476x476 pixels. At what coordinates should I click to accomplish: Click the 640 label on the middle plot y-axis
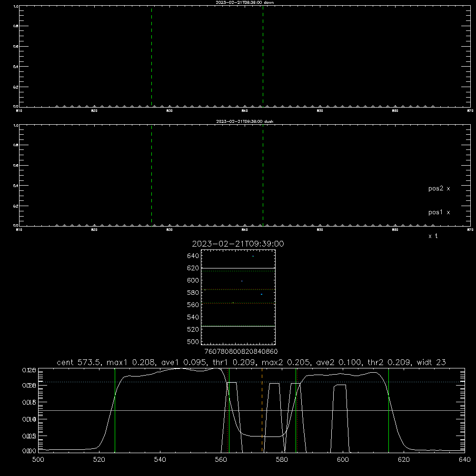tap(193, 256)
